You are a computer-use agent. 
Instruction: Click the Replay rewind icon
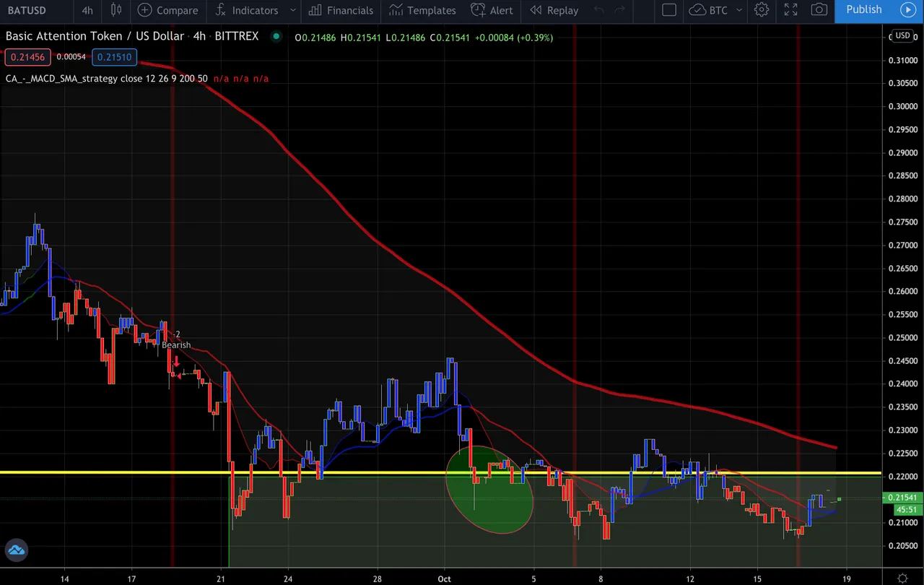pos(536,10)
